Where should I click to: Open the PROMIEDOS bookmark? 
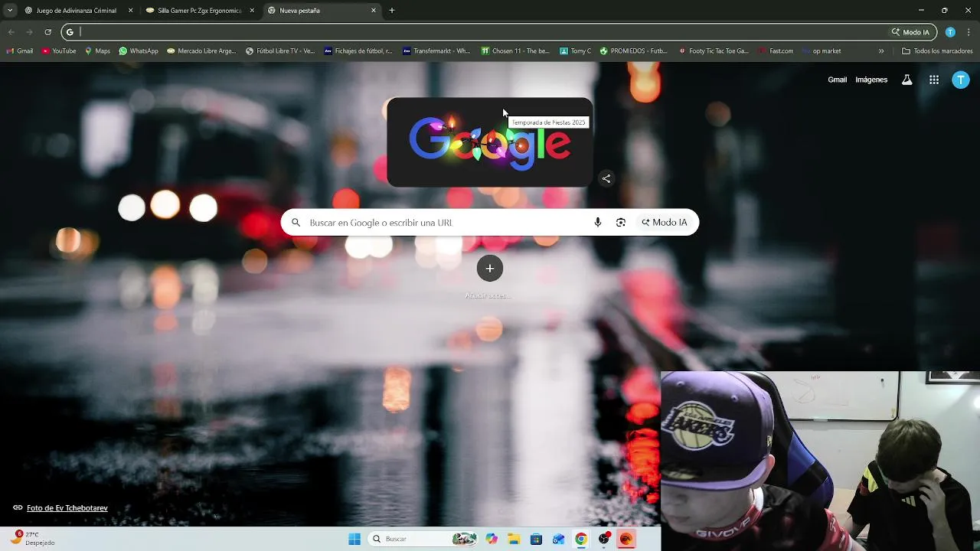pos(634,51)
